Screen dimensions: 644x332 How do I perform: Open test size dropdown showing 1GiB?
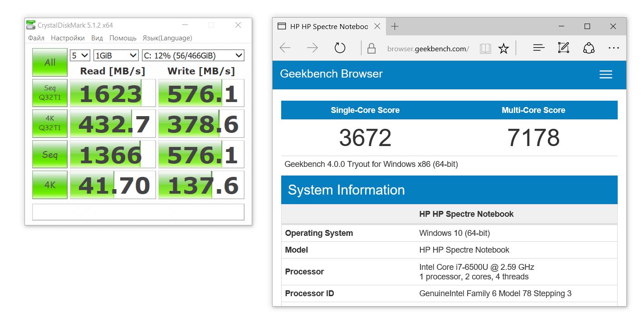tap(116, 55)
